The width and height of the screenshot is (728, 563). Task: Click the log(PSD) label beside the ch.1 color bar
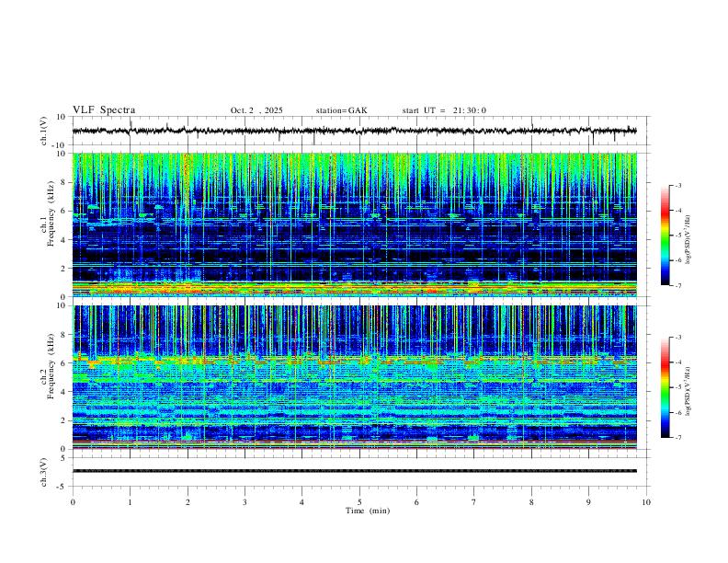pyautogui.click(x=688, y=239)
